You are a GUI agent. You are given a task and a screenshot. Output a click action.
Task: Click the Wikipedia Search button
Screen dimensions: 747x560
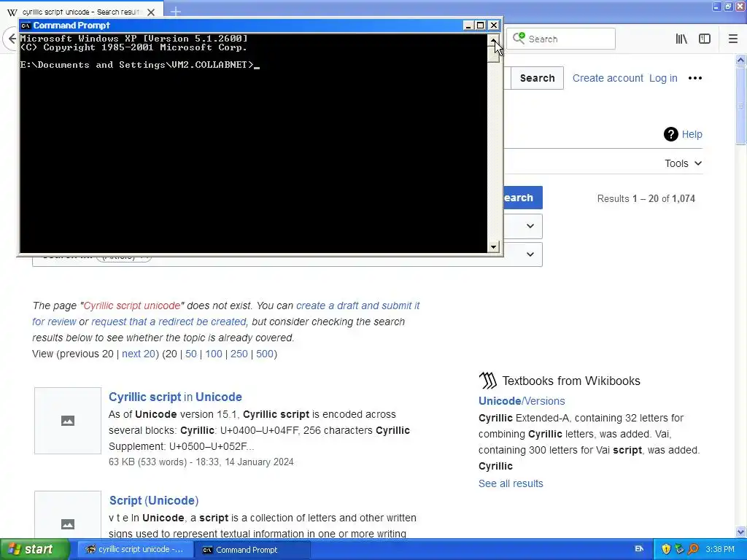537,78
